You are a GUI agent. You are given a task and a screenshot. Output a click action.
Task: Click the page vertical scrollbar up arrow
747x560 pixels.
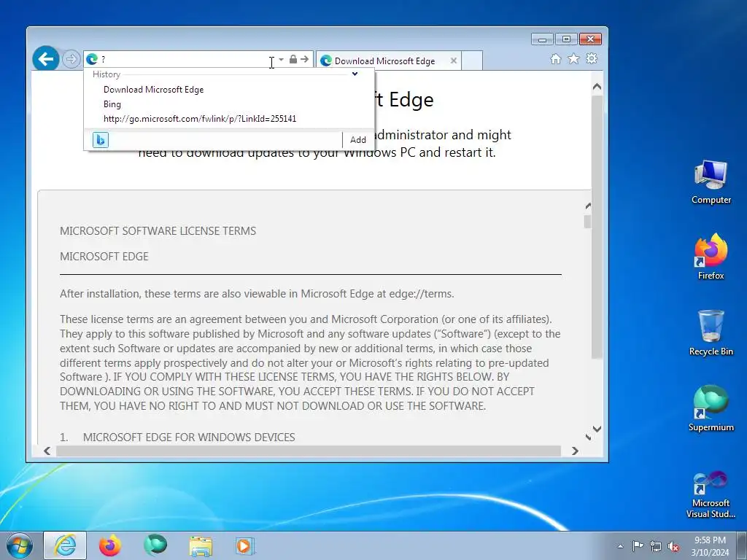tap(597, 87)
